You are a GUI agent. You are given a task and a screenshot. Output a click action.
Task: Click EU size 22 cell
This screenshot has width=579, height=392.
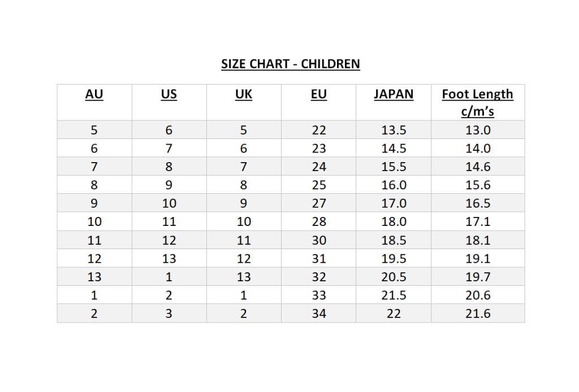tap(319, 130)
